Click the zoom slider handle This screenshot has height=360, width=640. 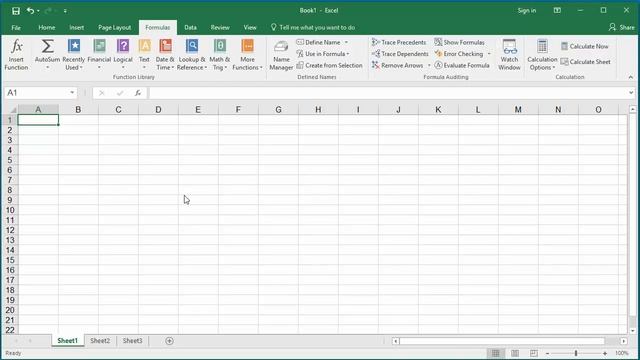tap(576, 353)
